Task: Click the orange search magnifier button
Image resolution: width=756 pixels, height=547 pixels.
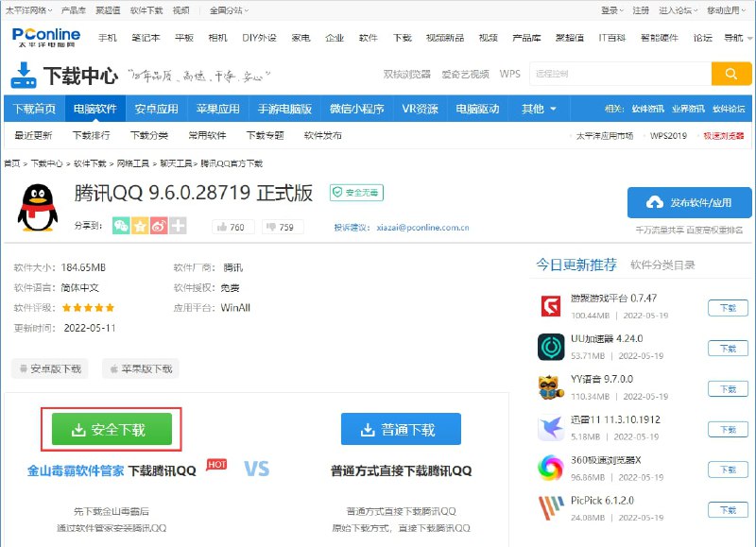Action: pyautogui.click(x=730, y=74)
